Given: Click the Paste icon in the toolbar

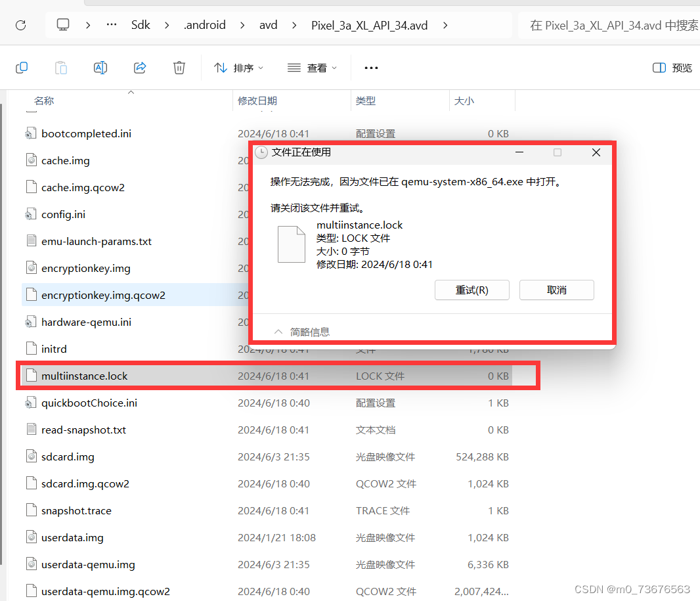Looking at the screenshot, I should [x=60, y=67].
